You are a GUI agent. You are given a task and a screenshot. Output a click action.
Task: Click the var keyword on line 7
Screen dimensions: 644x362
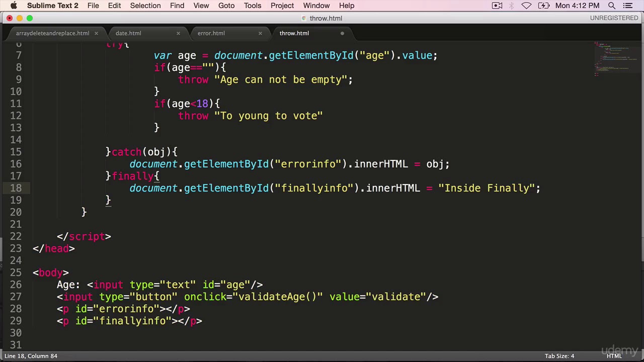point(163,55)
